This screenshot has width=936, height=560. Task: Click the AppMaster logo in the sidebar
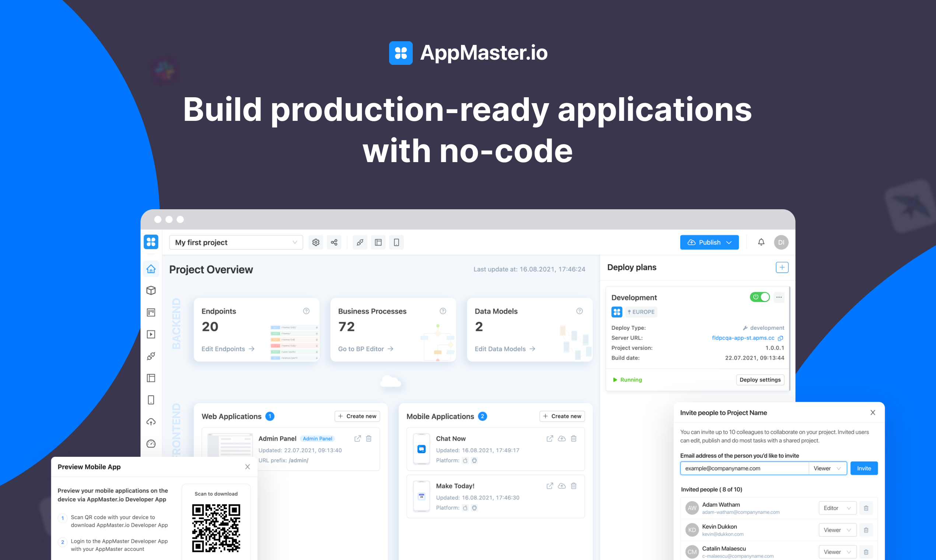click(151, 242)
